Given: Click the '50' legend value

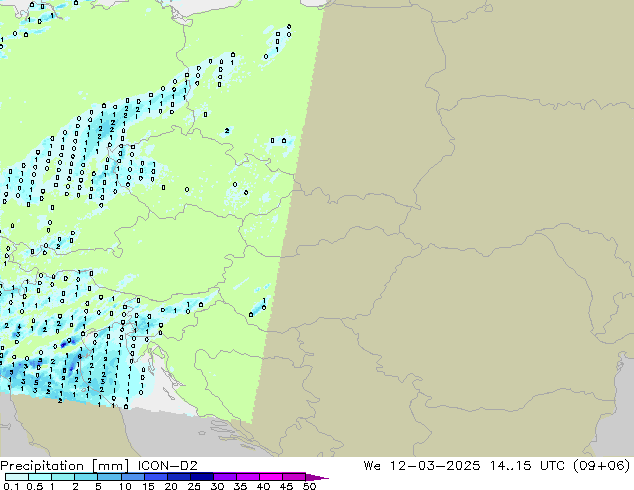Looking at the screenshot, I should pos(309,486).
